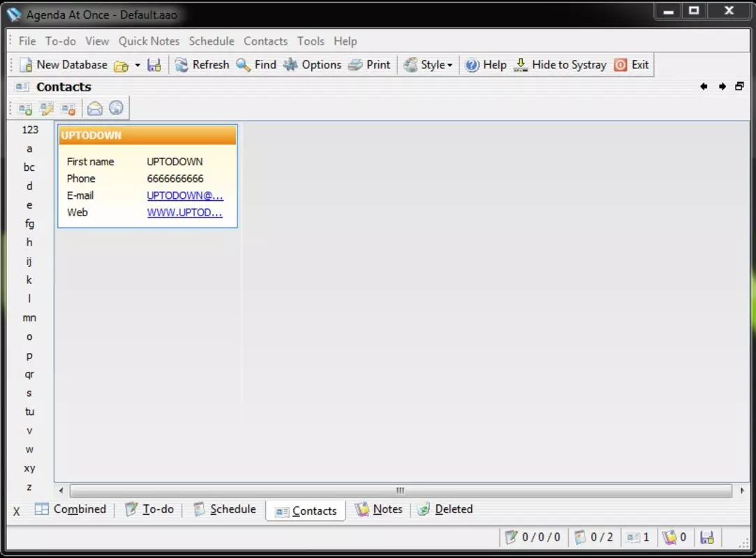Image resolution: width=756 pixels, height=558 pixels.
Task: Click the Refresh toolbar button
Action: [x=202, y=65]
